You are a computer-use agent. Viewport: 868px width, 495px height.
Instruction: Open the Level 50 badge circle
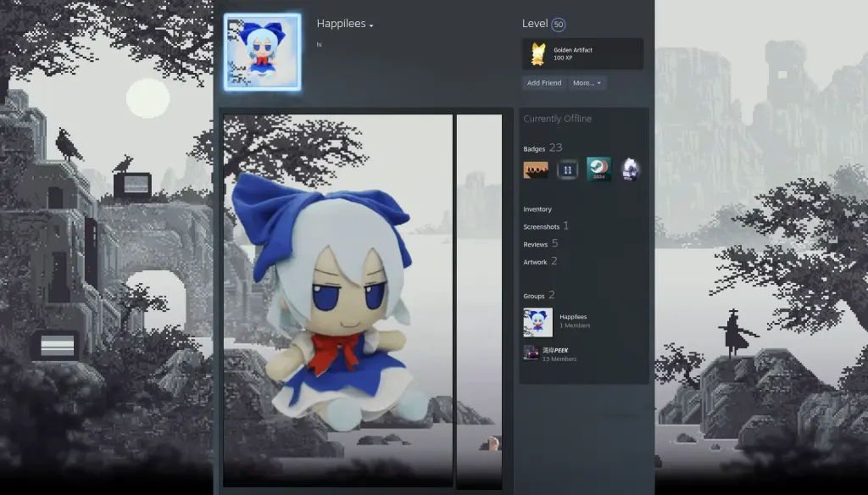(x=558, y=25)
